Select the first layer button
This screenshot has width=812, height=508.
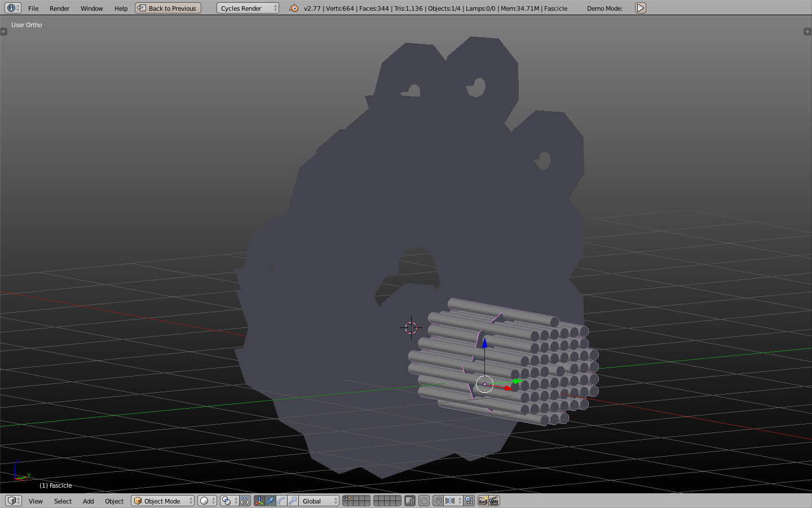[345, 498]
